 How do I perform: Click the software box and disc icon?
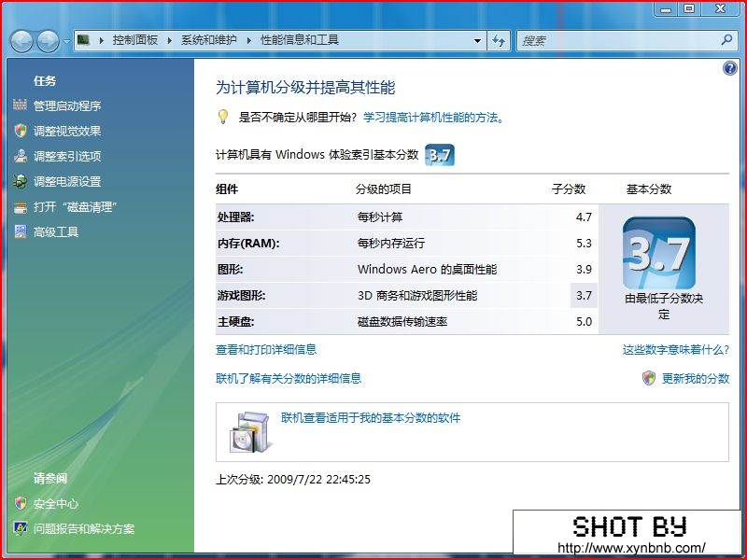tap(251, 432)
